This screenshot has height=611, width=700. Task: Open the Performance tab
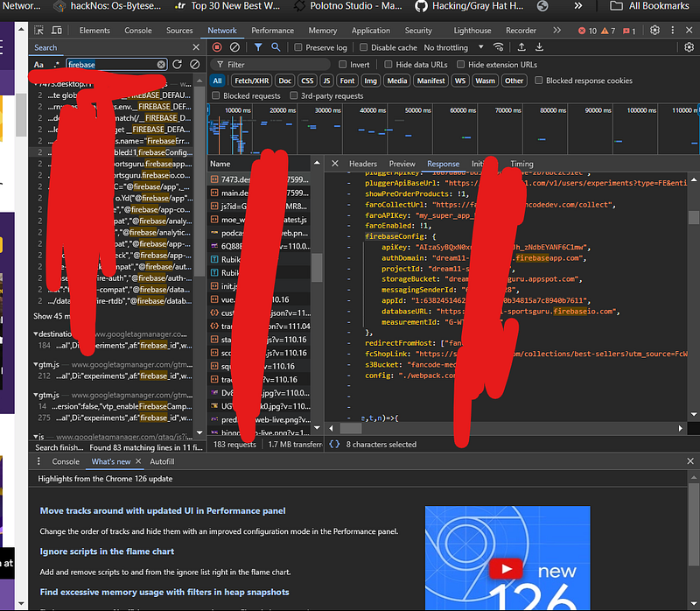[x=272, y=31]
